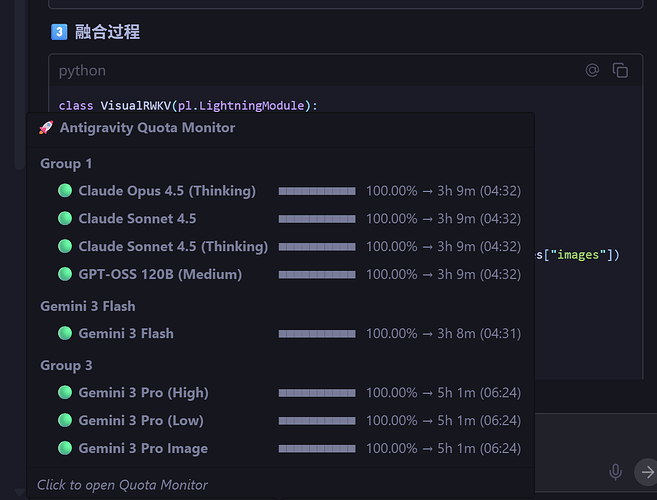Click quota progress bar for GPT-OSS 120B (Medium)
The height and width of the screenshot is (500, 657).
click(x=317, y=275)
